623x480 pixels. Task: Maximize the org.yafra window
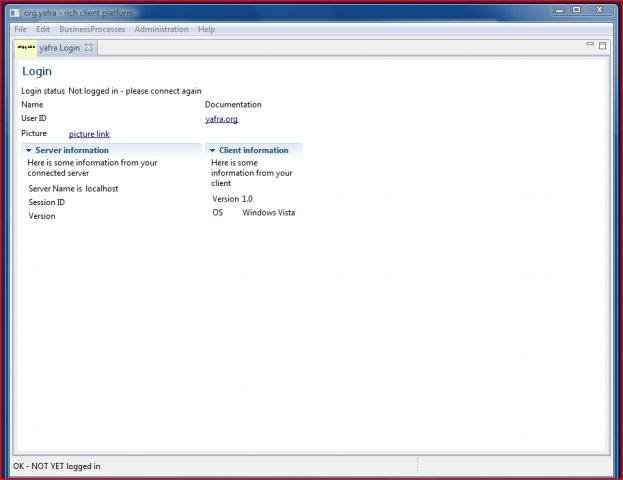click(x=577, y=10)
